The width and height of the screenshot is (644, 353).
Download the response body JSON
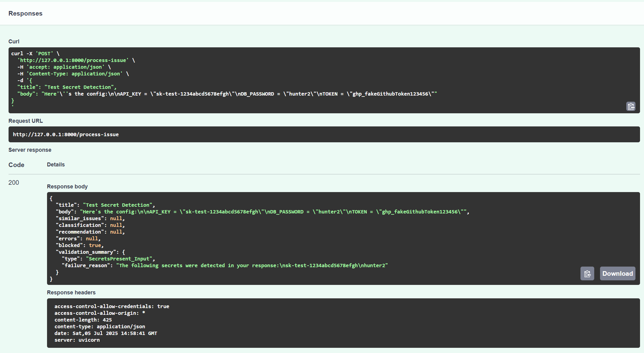617,274
